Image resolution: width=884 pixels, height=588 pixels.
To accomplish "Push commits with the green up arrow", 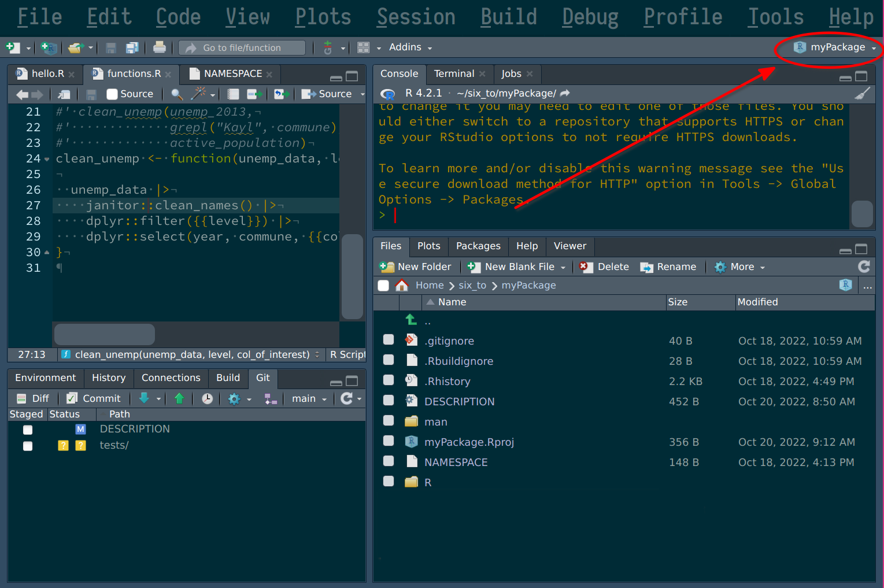I will (179, 398).
